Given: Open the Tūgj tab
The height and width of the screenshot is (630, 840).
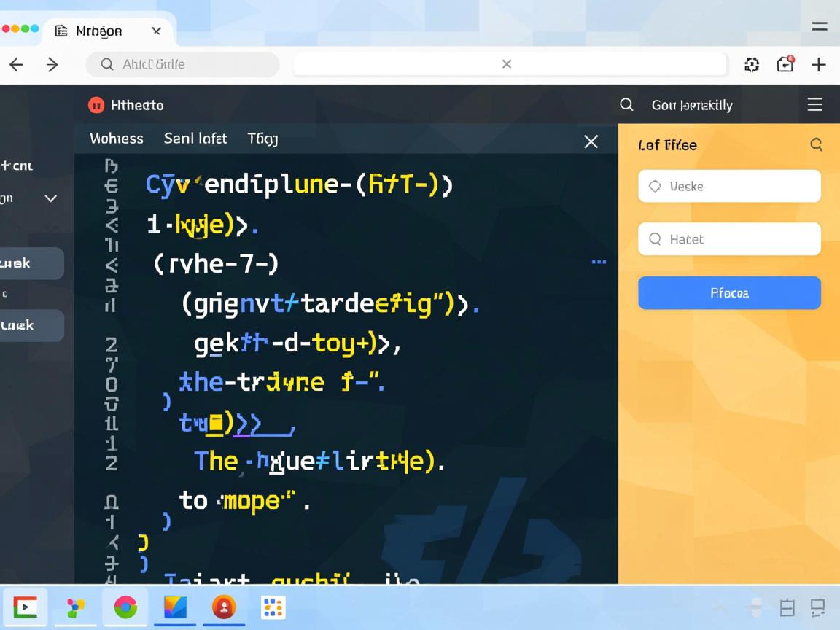Looking at the screenshot, I should point(262,139).
